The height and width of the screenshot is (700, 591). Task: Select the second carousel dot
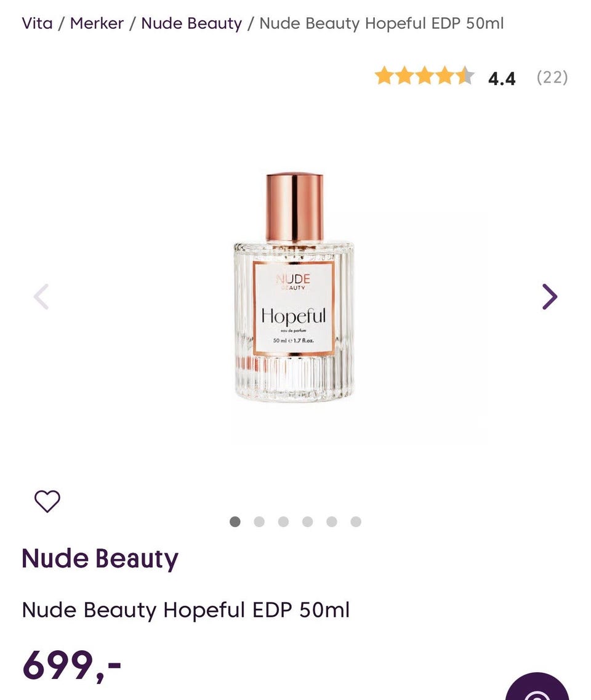(259, 521)
